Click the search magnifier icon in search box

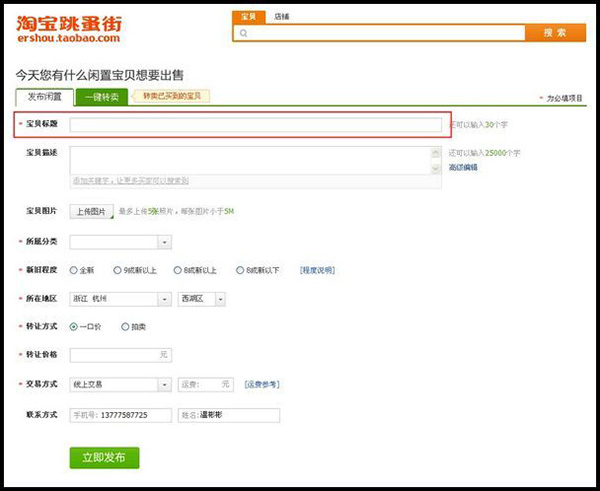point(240,33)
